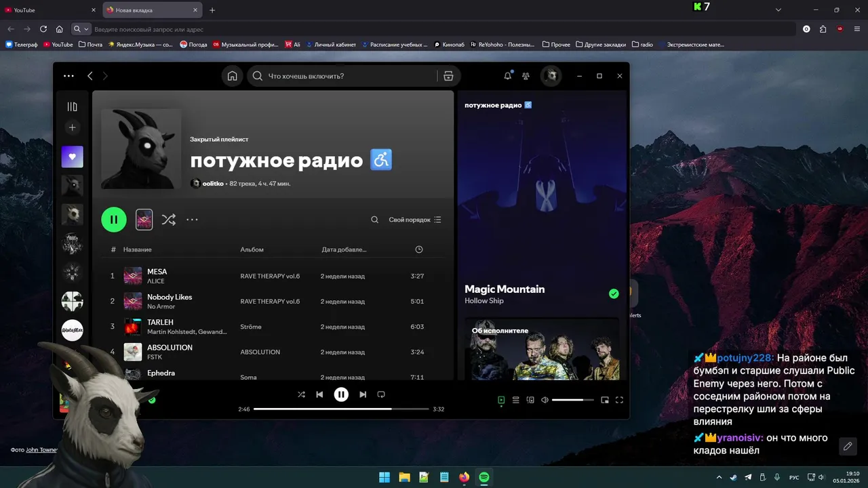
Task: Open album Ströme link
Action: (251, 327)
